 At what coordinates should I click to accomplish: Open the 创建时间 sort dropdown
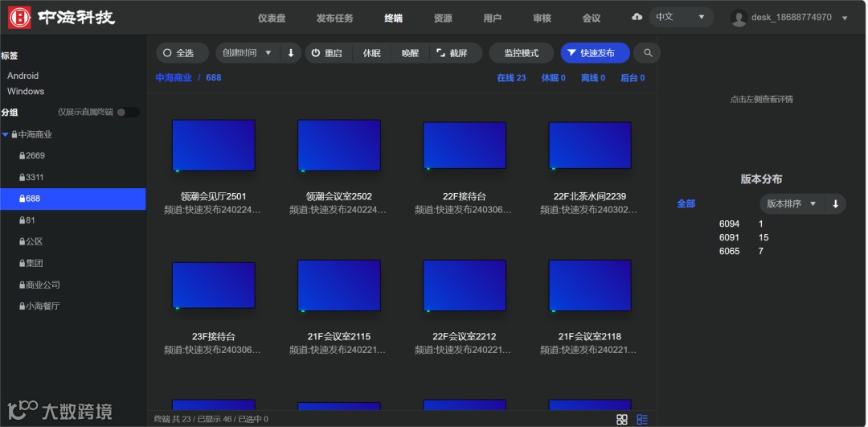click(x=248, y=53)
